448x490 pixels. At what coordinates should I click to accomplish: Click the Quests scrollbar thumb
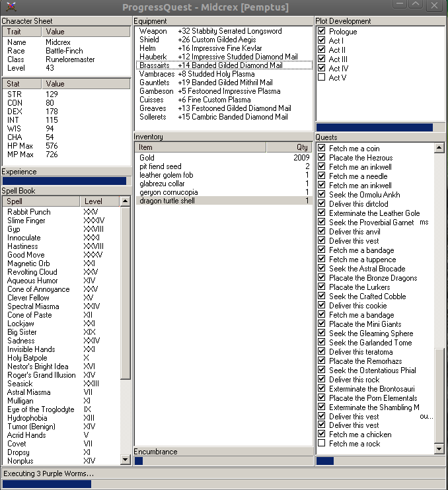tap(439, 396)
